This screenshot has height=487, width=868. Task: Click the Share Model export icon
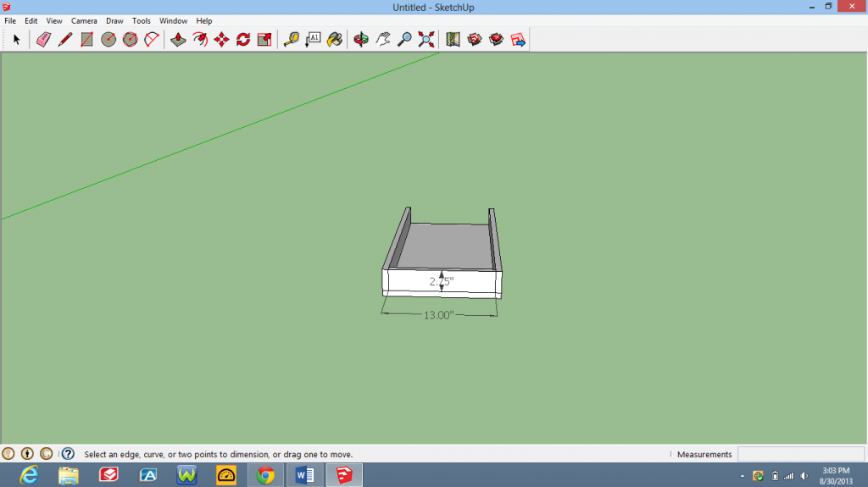(x=518, y=39)
